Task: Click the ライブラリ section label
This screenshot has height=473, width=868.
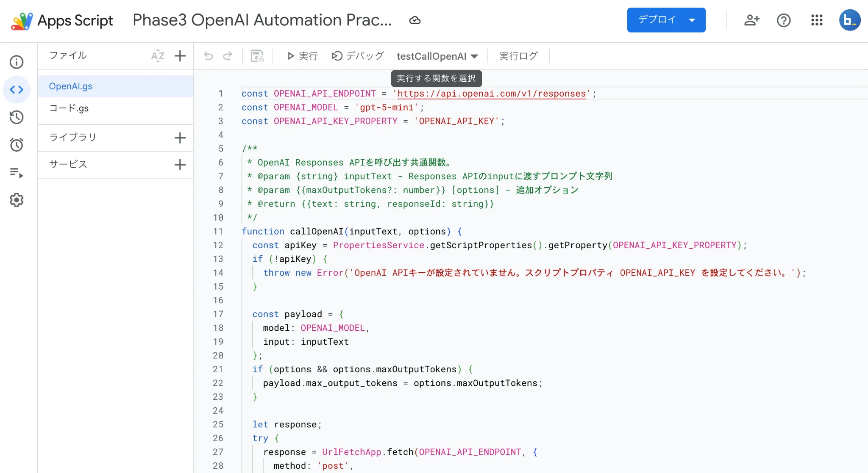Action: [73, 137]
